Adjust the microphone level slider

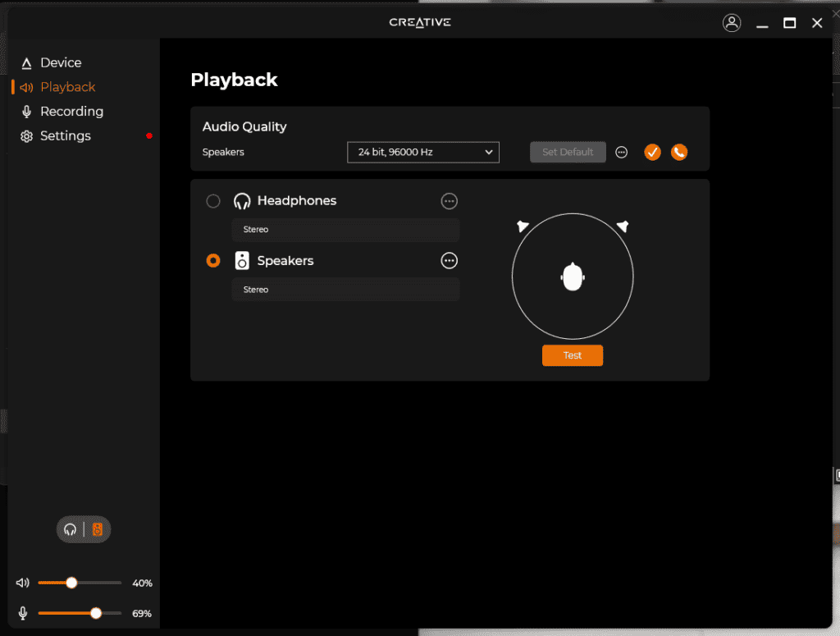point(96,613)
